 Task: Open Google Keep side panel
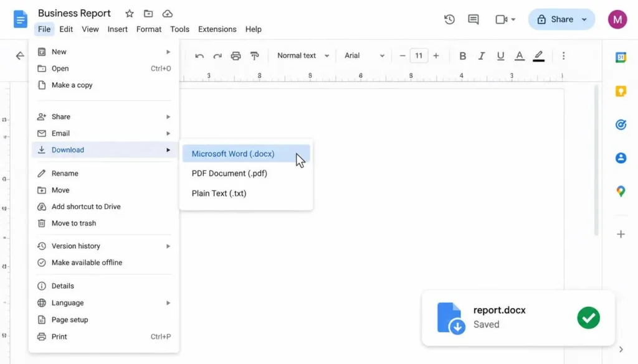621,91
